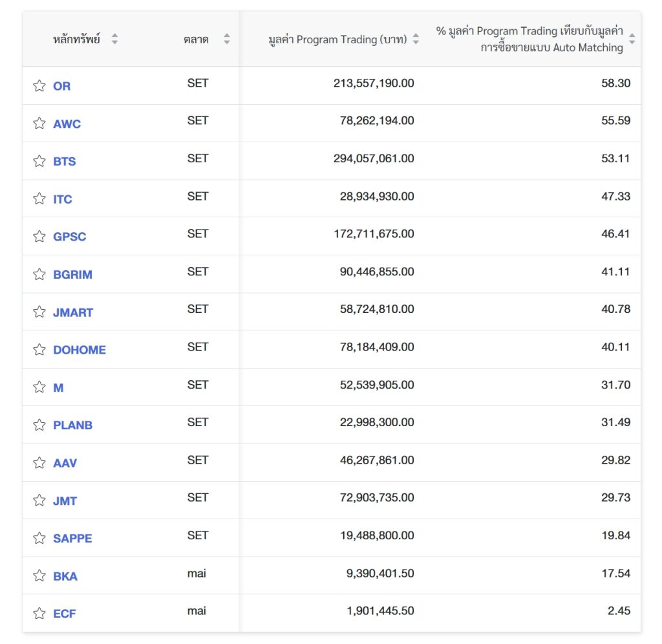Click the หลักทรัพย์ column header
The height and width of the screenshot is (644, 662).
(x=76, y=39)
